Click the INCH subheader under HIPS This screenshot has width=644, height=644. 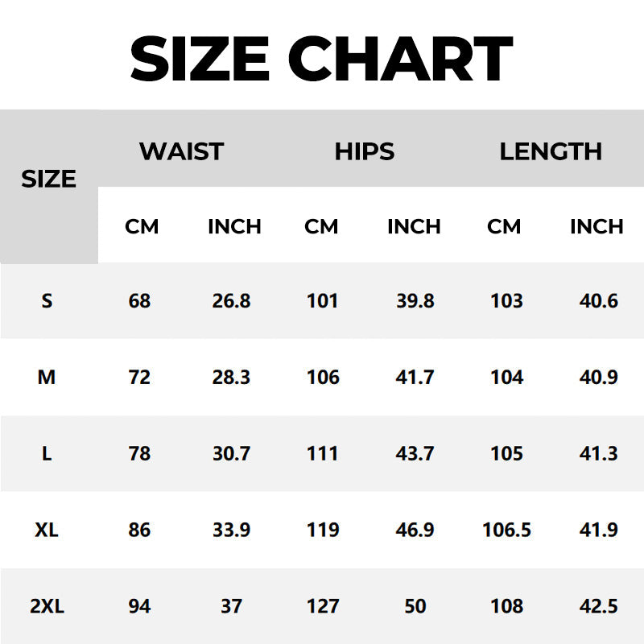414,227
